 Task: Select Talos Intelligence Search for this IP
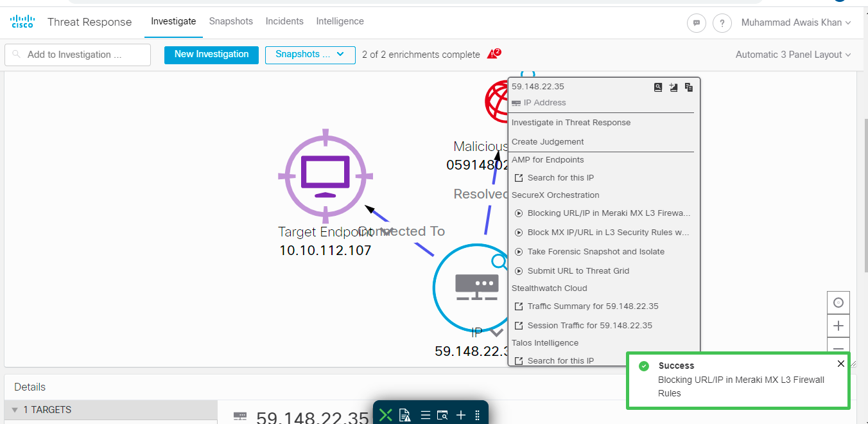point(560,361)
